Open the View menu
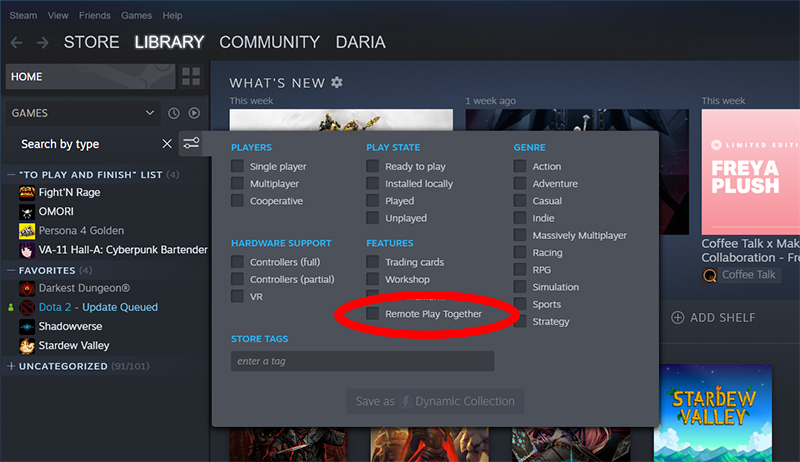Viewport: 800px width, 462px height. (x=58, y=15)
